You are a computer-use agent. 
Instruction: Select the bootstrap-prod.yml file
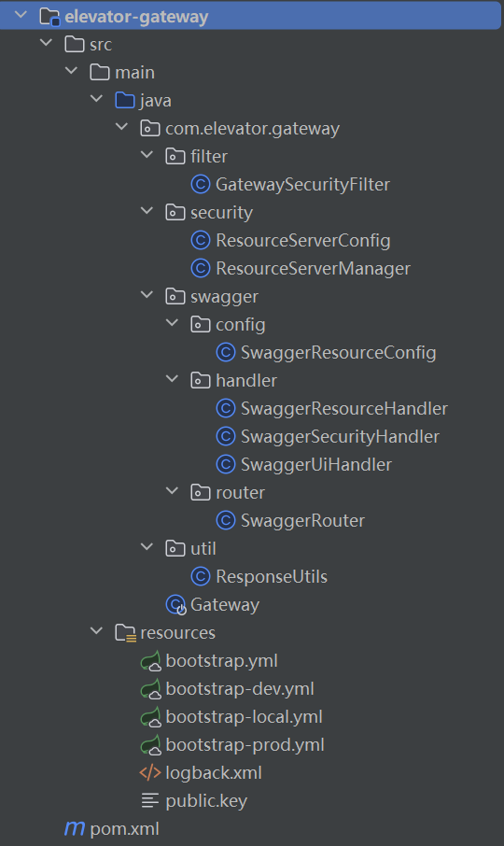(x=245, y=744)
